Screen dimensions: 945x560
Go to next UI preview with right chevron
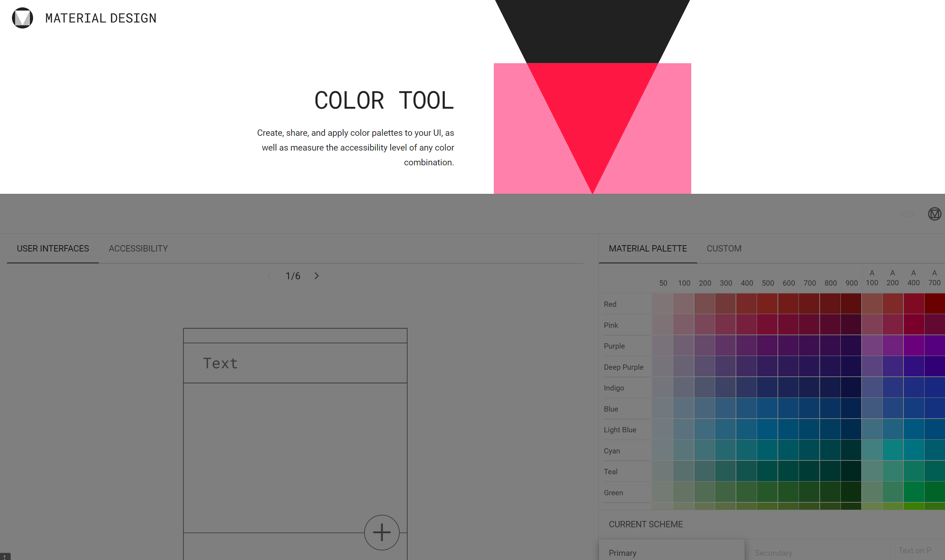tap(317, 276)
